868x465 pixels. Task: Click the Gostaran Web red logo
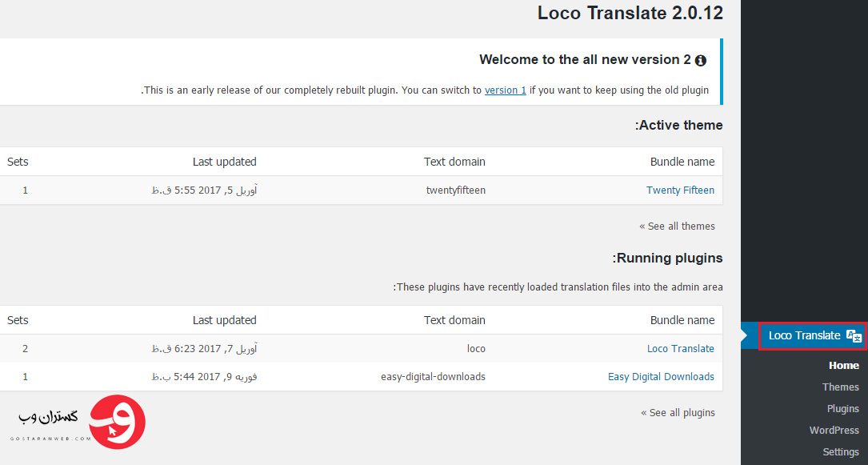click(x=117, y=422)
